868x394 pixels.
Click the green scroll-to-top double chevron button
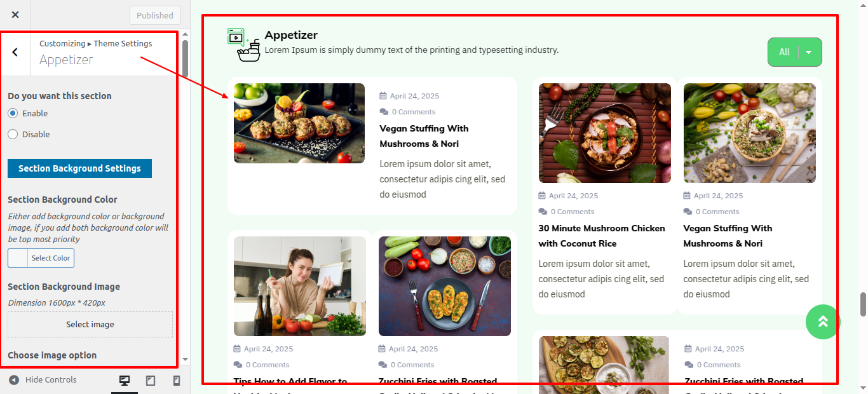tap(823, 322)
